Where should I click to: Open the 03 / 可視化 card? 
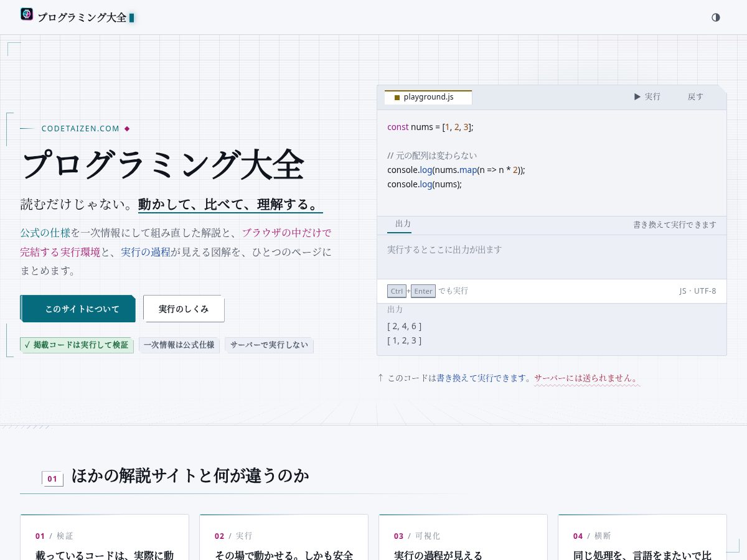(x=463, y=538)
